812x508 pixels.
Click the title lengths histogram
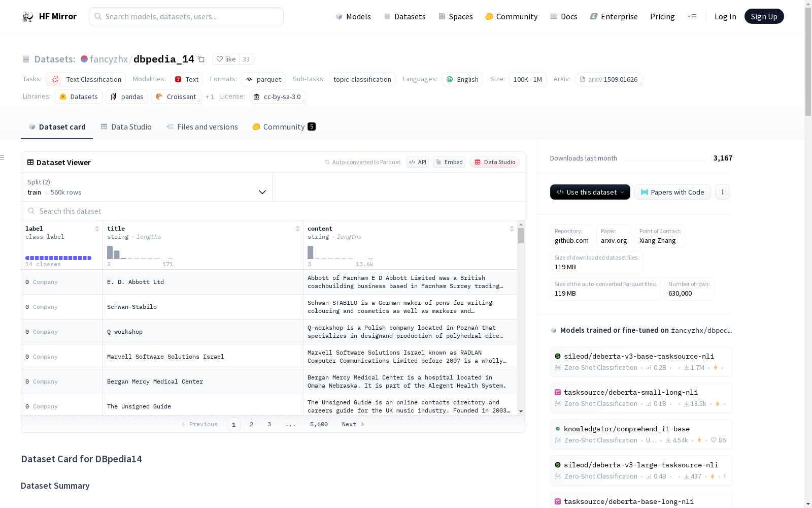(x=140, y=252)
